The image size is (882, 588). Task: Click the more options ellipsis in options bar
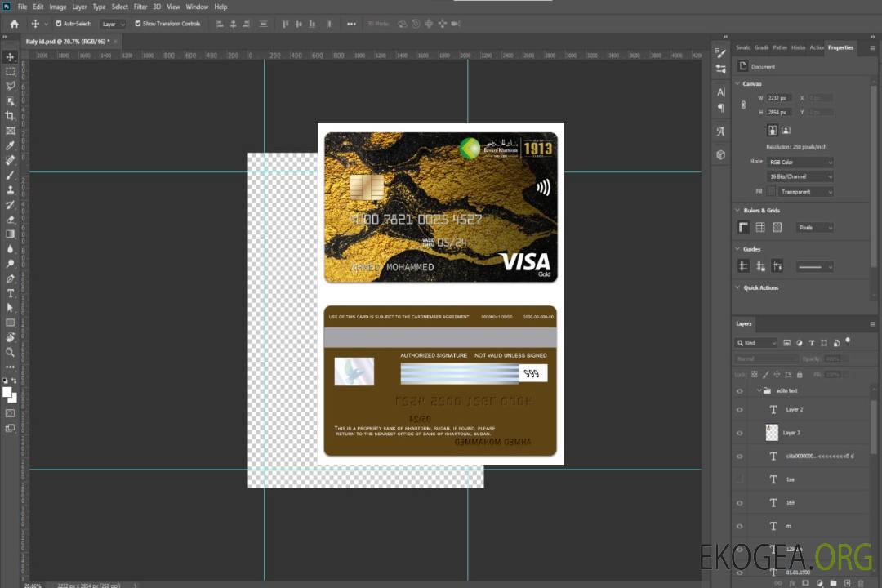[x=351, y=24]
